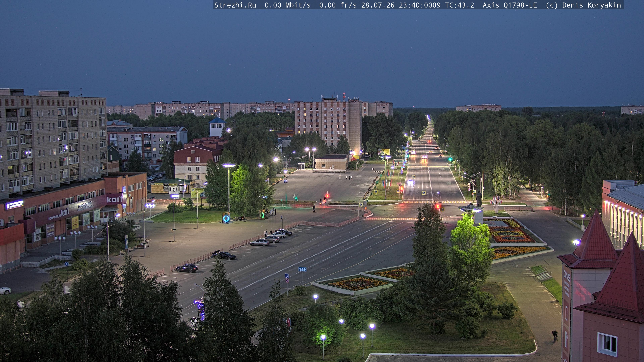This screenshot has width=644, height=362.
Task: Click the "Strezhi.Ru" overlay text
Action: click(235, 5)
